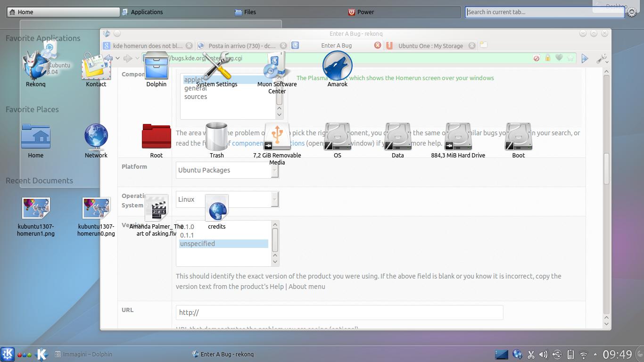Click down arrow of Component list scrollbar

[x=279, y=115]
